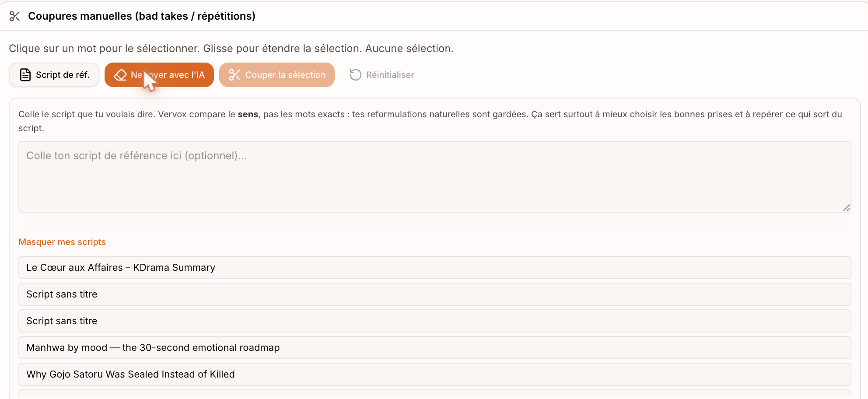Choose Why Gojo Satoru Was Sealed script
Viewport: 868px width, 399px height.
click(x=434, y=374)
